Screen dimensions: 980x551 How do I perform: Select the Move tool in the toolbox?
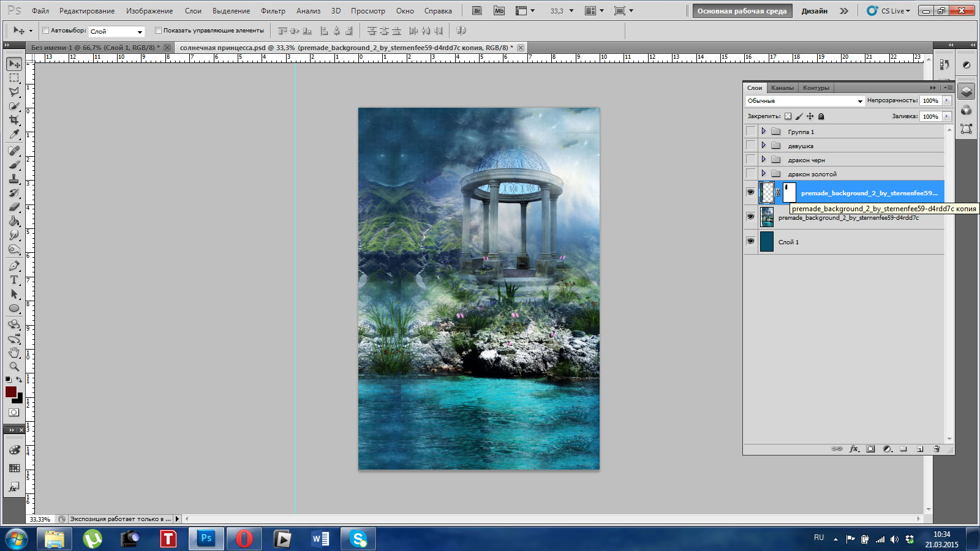tap(14, 64)
